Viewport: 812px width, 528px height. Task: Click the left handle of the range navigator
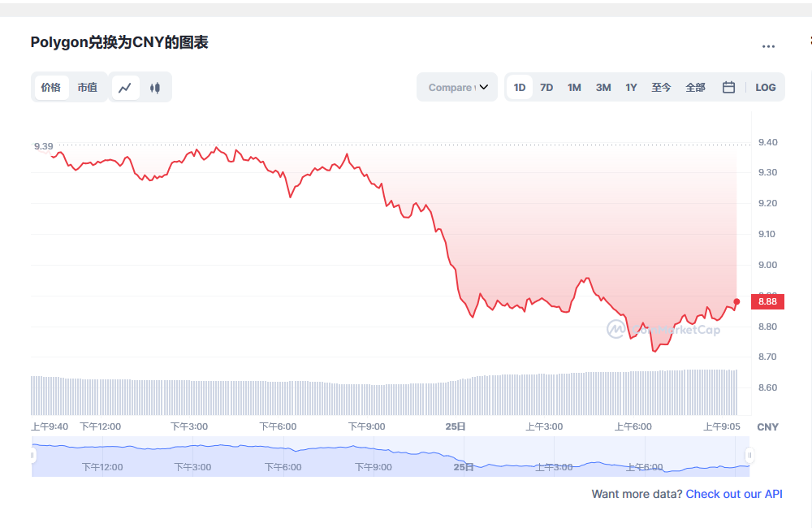click(32, 456)
